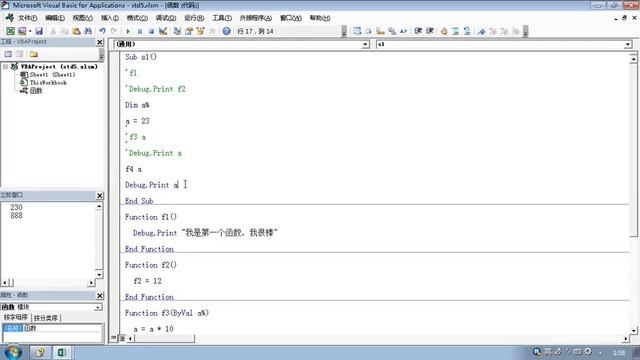Run the sub with the play icon
This screenshot has height=360, width=640.
pos(128,31)
